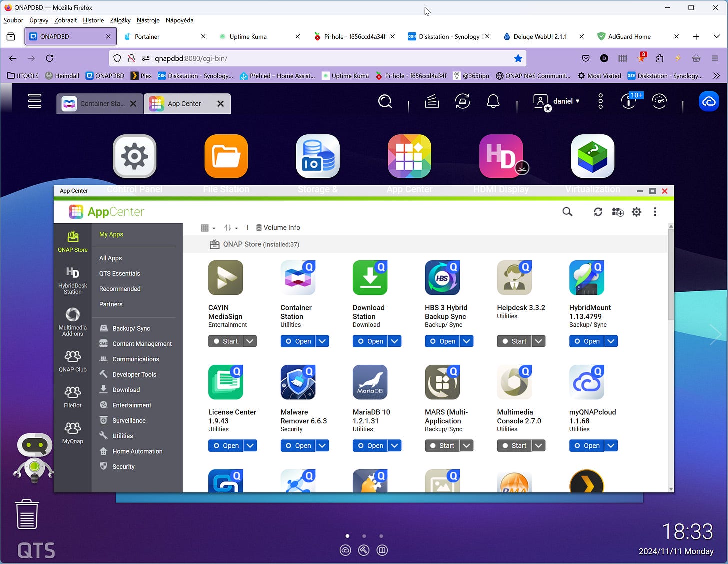Open Firefox Záložky menu
The image size is (728, 564).
click(120, 20)
